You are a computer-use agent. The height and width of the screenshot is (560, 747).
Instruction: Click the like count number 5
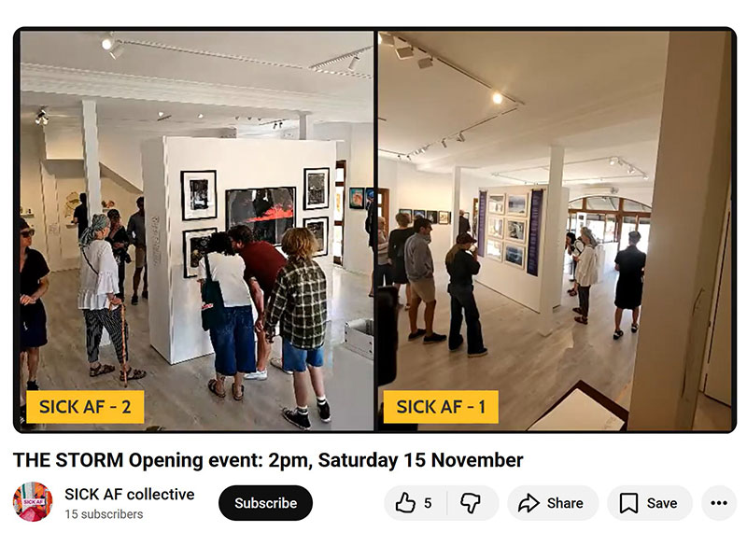click(x=428, y=503)
